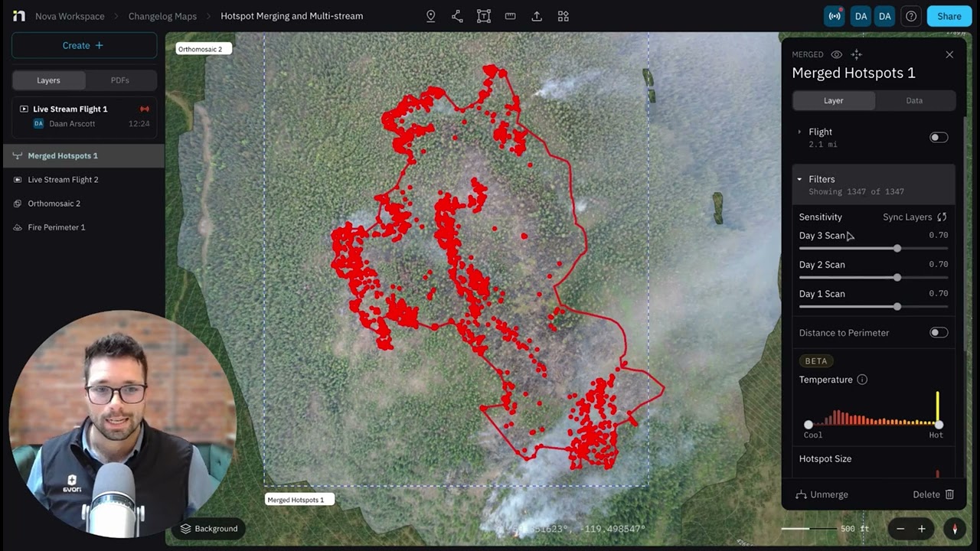
Task: Click the Merged Hotspots 1 panel title
Action: click(854, 73)
